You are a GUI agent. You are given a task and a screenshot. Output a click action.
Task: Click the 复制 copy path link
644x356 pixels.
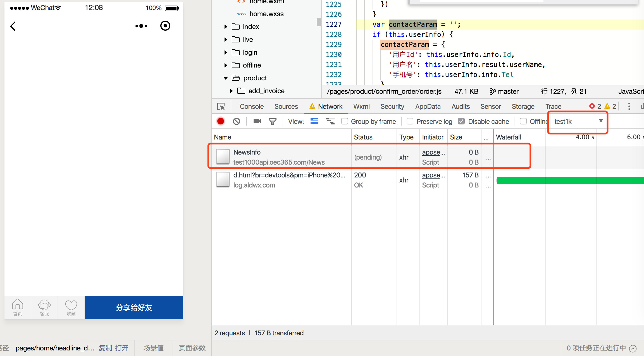click(105, 348)
